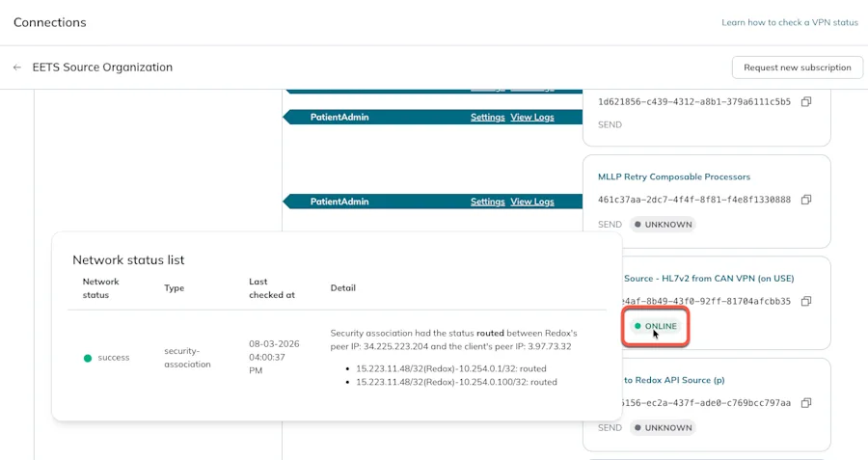
Task: Select the 08-03-2026 04:00:37 PM timestamp
Action: click(274, 357)
